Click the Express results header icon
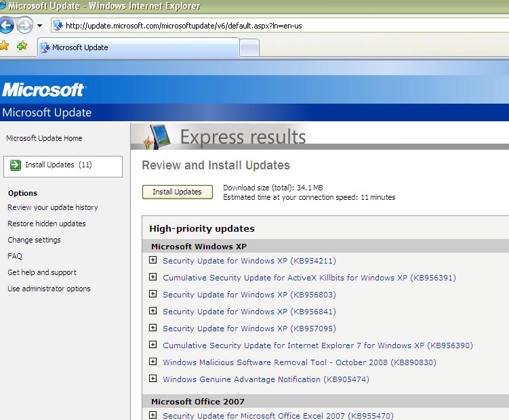The width and height of the screenshot is (509, 420). [157, 137]
